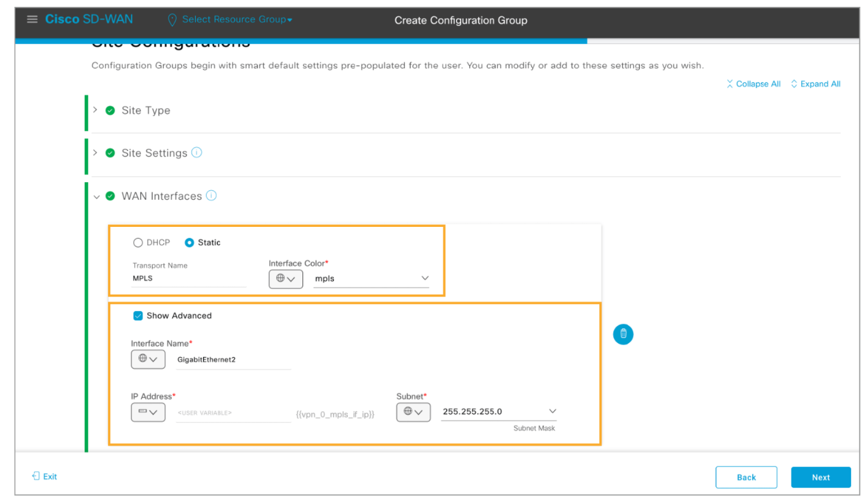Screen dimensions: 866x504
Task: Click the Next button
Action: pos(820,477)
